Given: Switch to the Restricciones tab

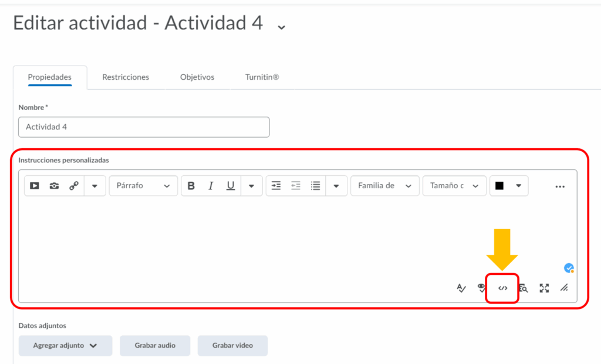Looking at the screenshot, I should coord(126,77).
